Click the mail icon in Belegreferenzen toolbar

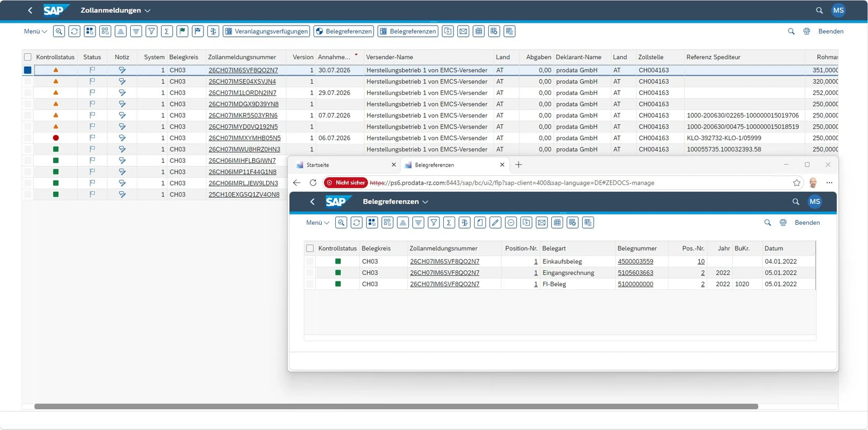tap(541, 223)
